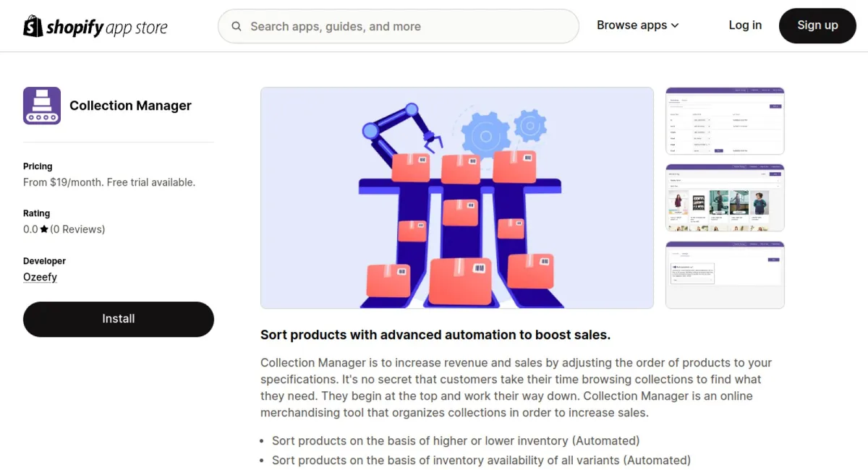The width and height of the screenshot is (868, 470).
Task: View the product grid screenshot thumbnail
Action: point(725,198)
